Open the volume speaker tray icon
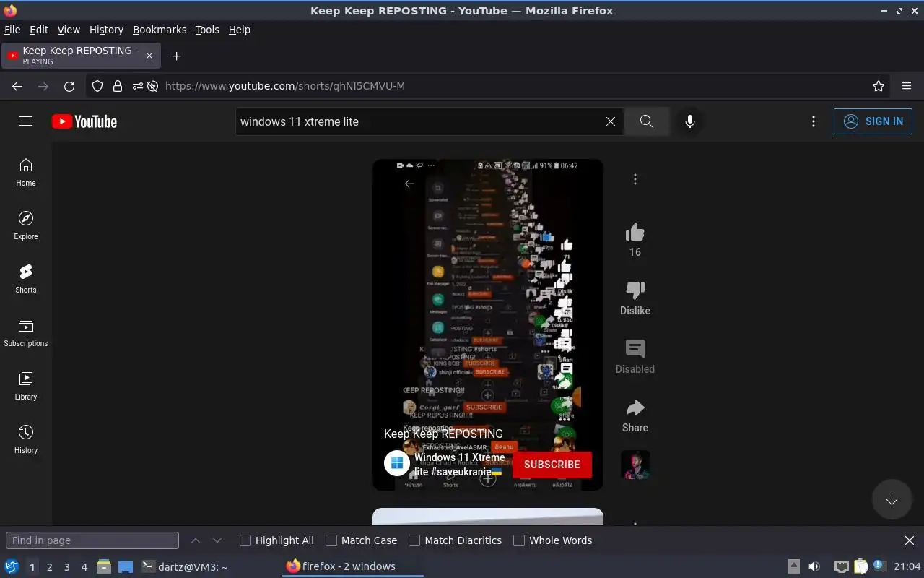924x578 pixels. (x=814, y=566)
